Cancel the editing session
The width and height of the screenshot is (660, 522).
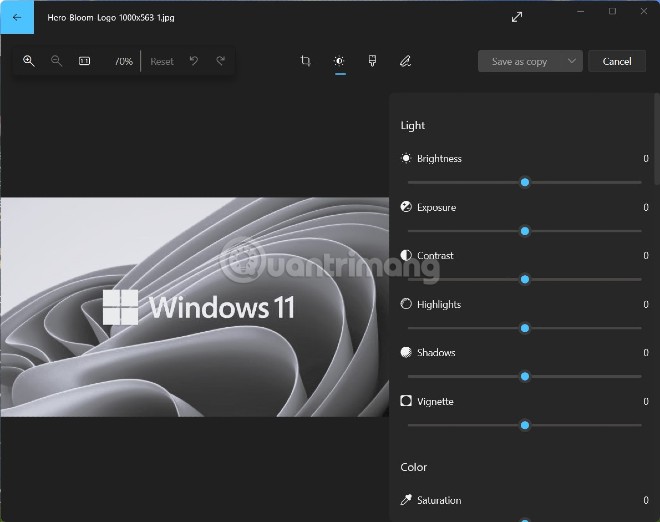click(617, 61)
